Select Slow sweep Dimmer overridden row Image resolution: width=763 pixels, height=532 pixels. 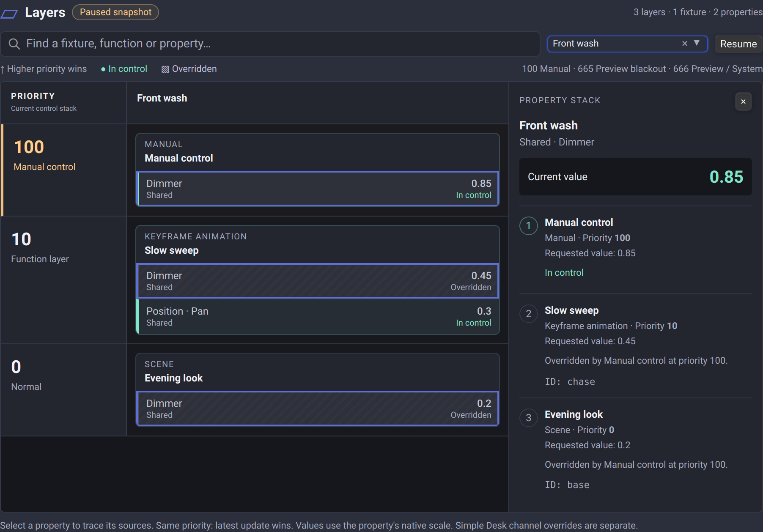(x=318, y=281)
